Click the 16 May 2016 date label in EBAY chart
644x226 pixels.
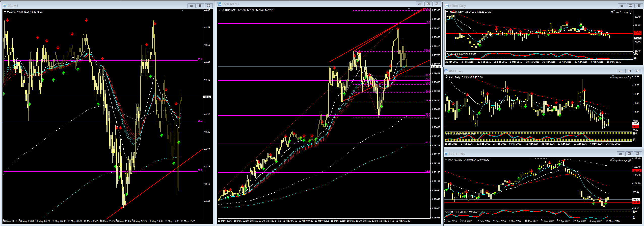click(614, 62)
